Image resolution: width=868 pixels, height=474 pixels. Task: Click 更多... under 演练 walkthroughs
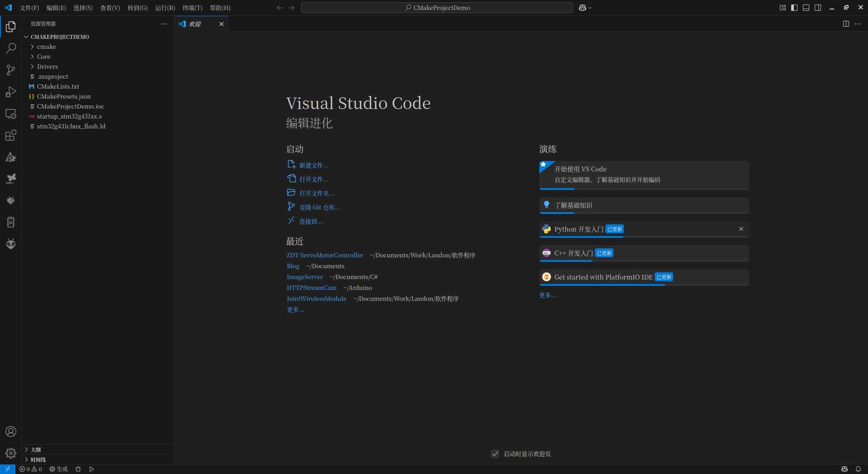coord(547,295)
